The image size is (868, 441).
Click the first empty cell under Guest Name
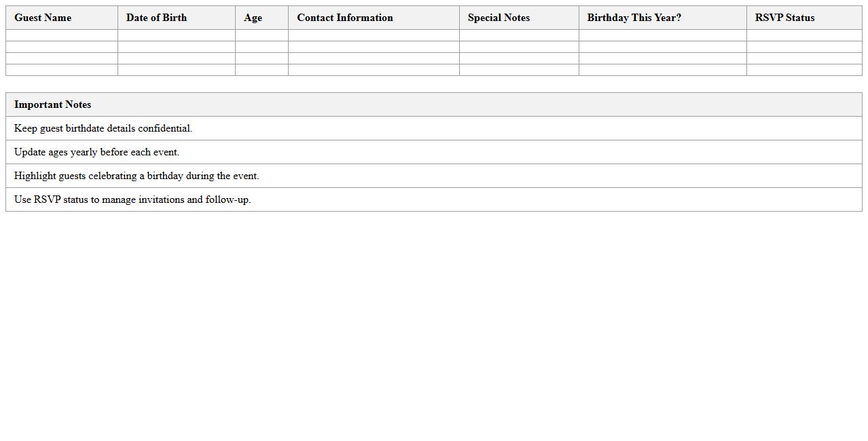[x=62, y=35]
